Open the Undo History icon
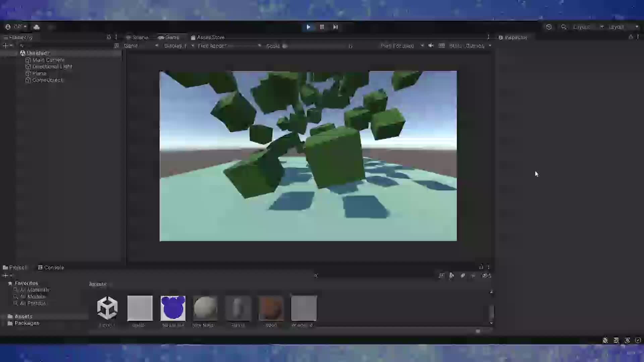This screenshot has width=644, height=362. pos(549,27)
